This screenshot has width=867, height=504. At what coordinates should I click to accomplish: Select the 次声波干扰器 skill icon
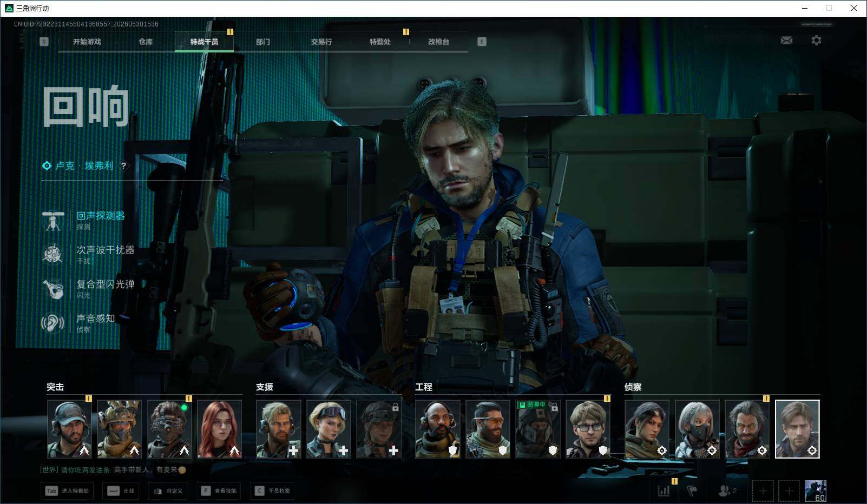coord(53,254)
